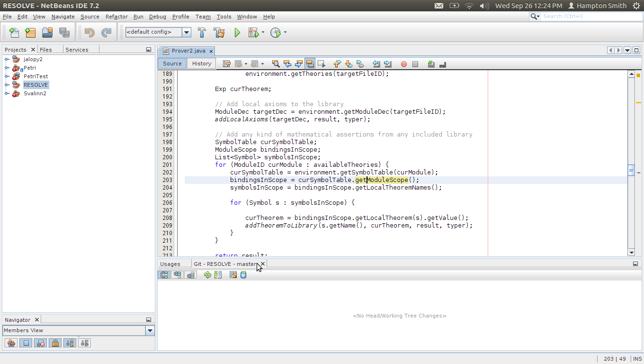Expand the Svalinn2 project node
Viewport: 644px width, 364px height.
pyautogui.click(x=7, y=93)
